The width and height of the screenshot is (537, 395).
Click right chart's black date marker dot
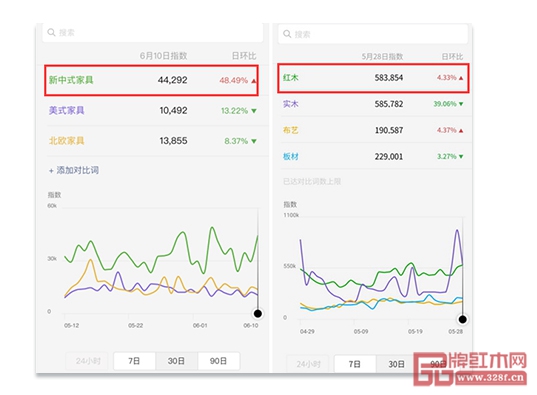coord(462,320)
